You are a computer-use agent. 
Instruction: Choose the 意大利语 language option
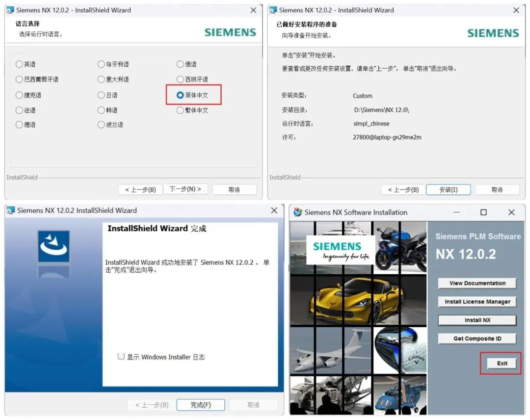[x=101, y=79]
